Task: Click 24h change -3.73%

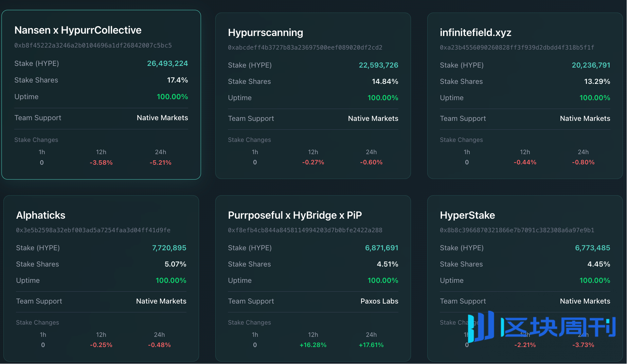Action: (x=583, y=345)
